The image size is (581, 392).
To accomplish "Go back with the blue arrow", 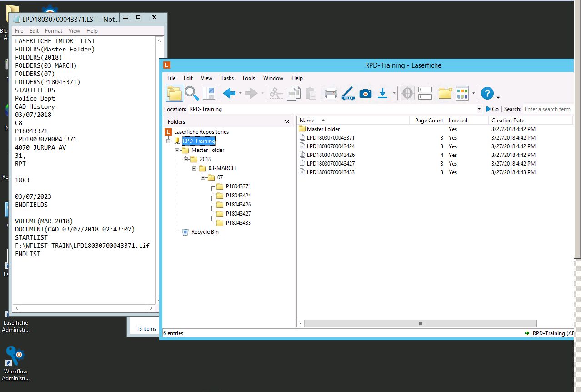I will point(229,93).
